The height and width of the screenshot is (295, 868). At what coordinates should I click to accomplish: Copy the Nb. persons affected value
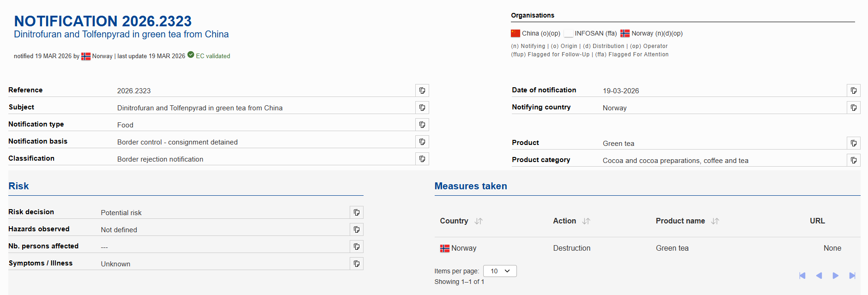pos(357,247)
